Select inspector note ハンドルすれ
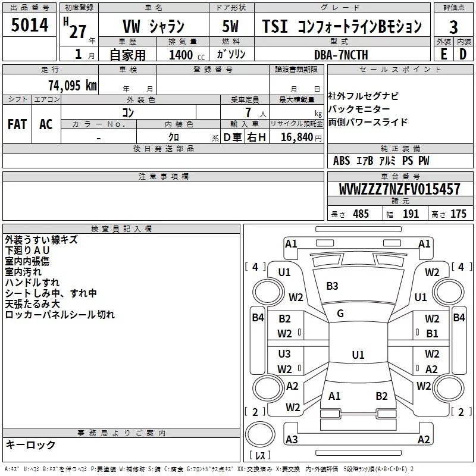Screen dimensions: 476x476 pyautogui.click(x=32, y=282)
